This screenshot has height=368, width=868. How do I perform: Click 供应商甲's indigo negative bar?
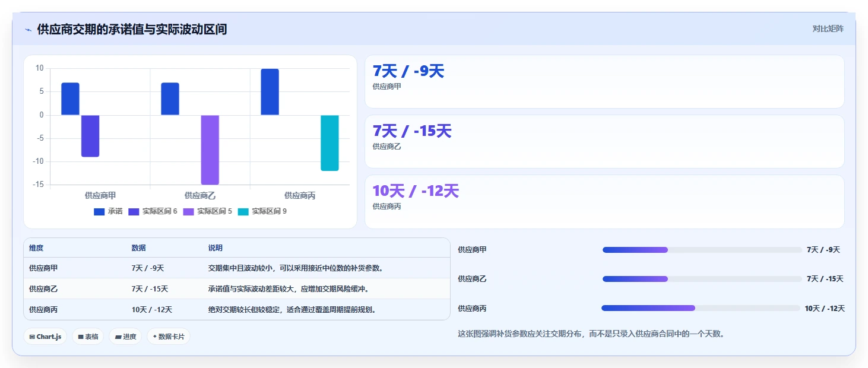pyautogui.click(x=90, y=136)
